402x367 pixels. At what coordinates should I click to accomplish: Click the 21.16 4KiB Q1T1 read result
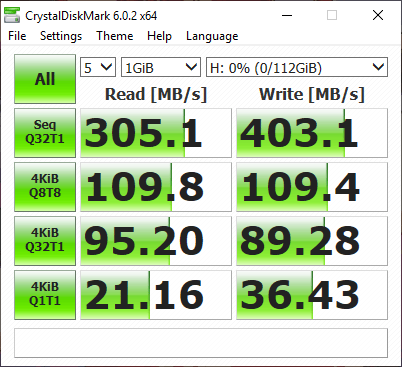(x=156, y=295)
